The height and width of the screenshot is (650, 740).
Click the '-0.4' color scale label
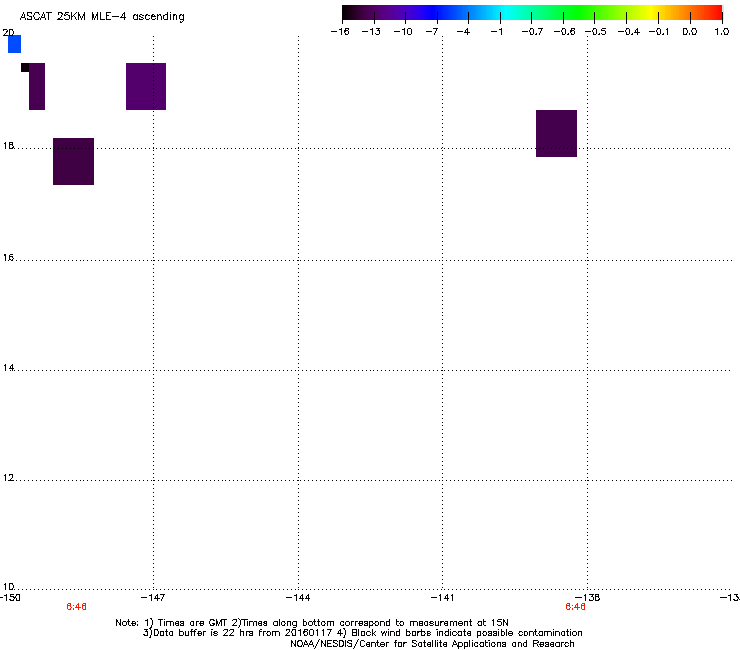(x=629, y=32)
